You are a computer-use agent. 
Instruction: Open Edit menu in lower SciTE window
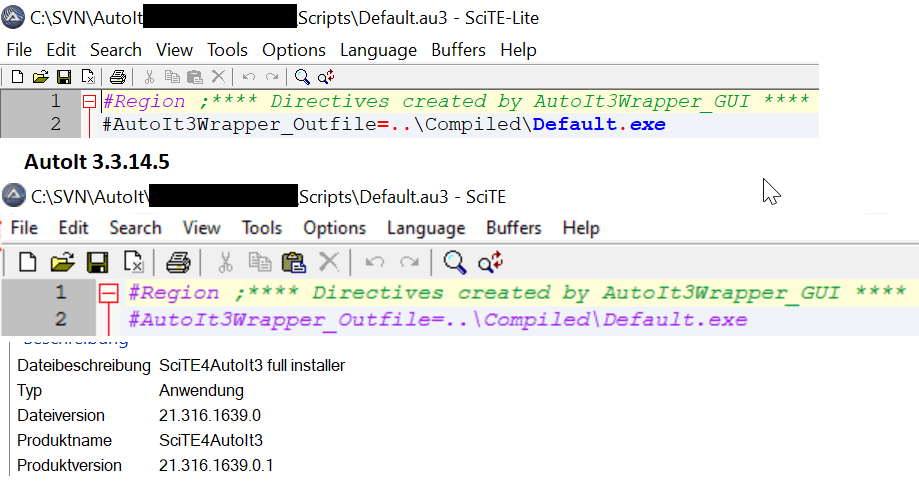(73, 228)
